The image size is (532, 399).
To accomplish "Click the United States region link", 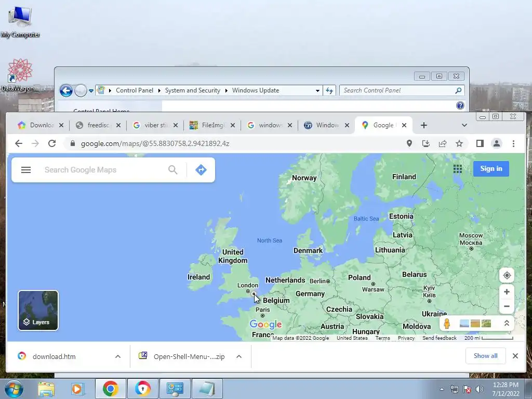I will point(352,338).
